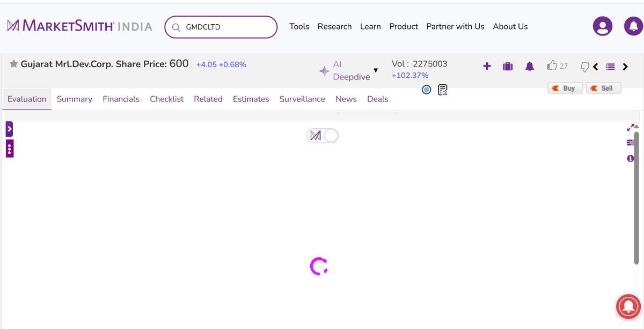Toggle the MarketSmith chart switch
This screenshot has width=644, height=329.
323,136
